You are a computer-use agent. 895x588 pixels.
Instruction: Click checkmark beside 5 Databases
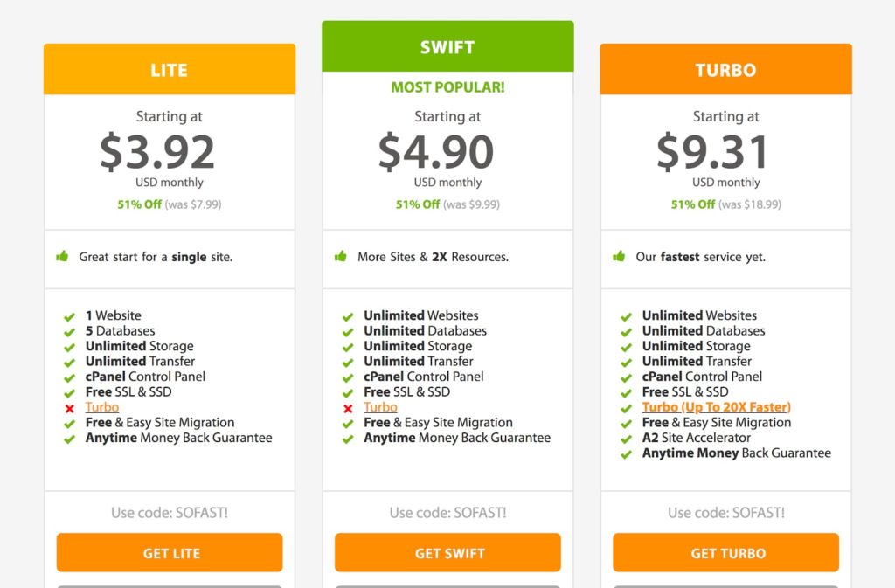tap(70, 332)
